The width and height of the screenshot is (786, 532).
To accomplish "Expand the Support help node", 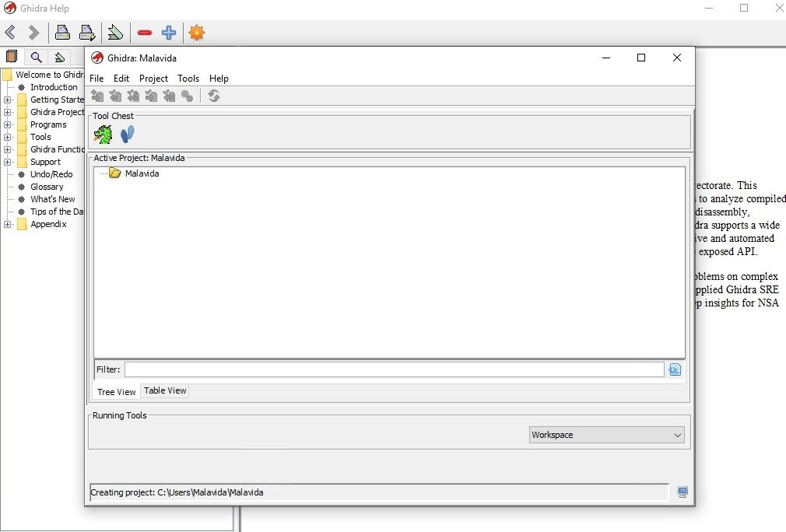I will tap(7, 163).
